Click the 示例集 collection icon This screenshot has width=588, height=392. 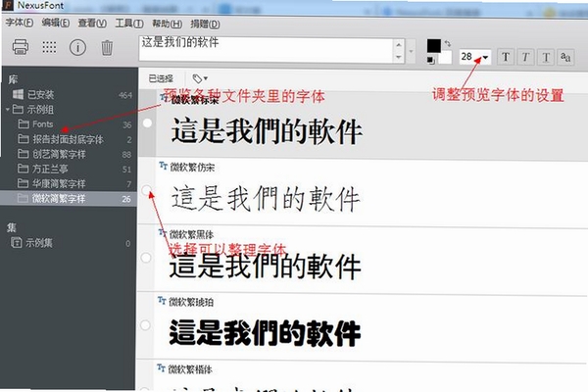[x=16, y=242]
